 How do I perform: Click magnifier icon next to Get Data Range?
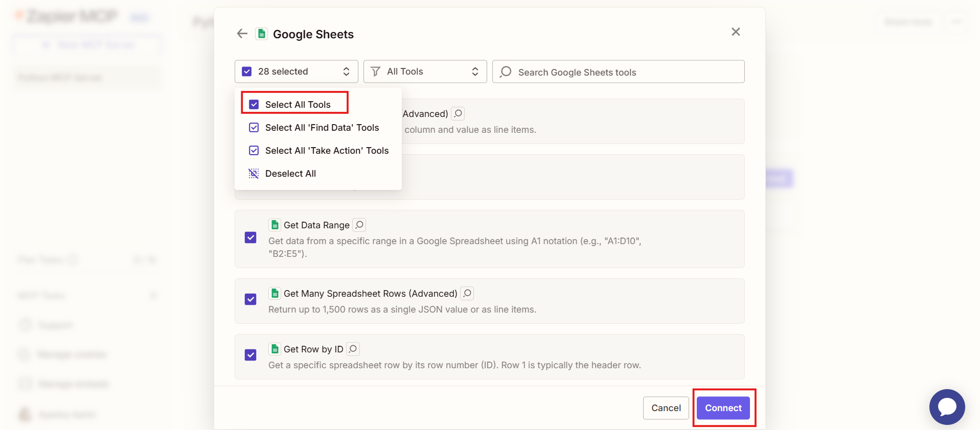coord(359,225)
